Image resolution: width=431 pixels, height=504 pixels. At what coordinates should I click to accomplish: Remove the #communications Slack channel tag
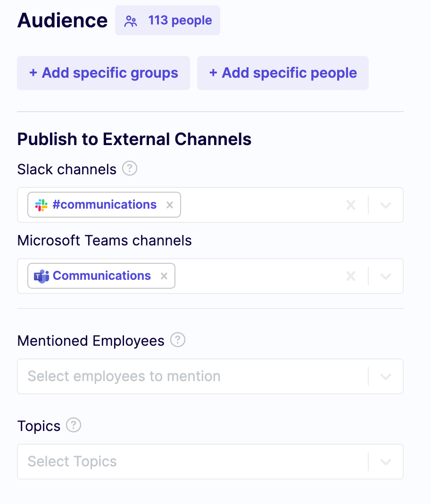tap(170, 205)
